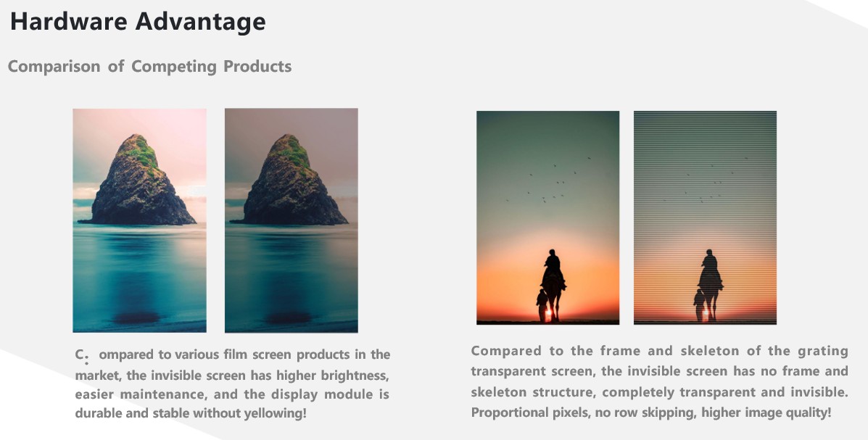The width and height of the screenshot is (868, 440).
Task: Click the rider silhouette in the striped image
Action: tap(709, 285)
